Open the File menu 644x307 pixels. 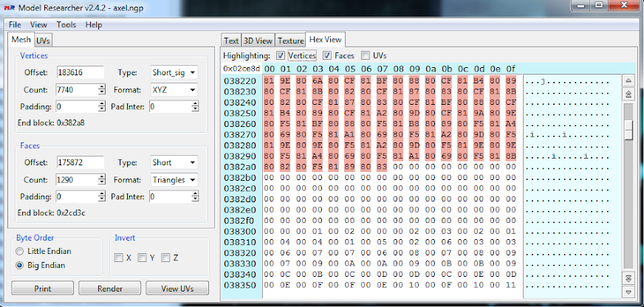[x=15, y=24]
